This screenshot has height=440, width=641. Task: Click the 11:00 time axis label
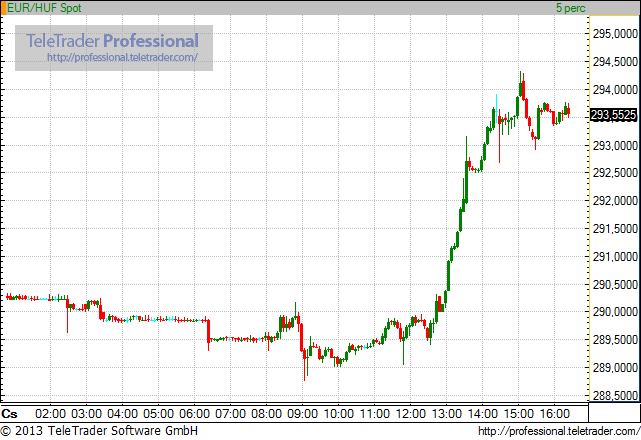[374, 413]
